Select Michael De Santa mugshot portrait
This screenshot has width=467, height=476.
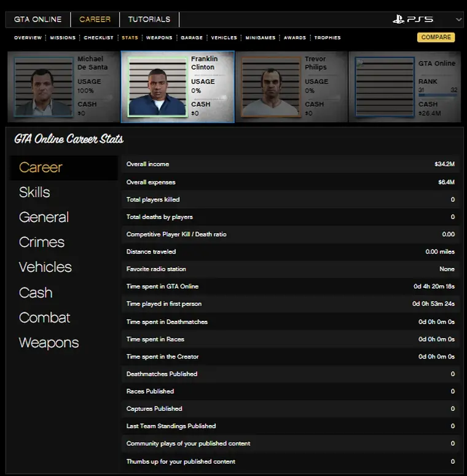(x=44, y=87)
